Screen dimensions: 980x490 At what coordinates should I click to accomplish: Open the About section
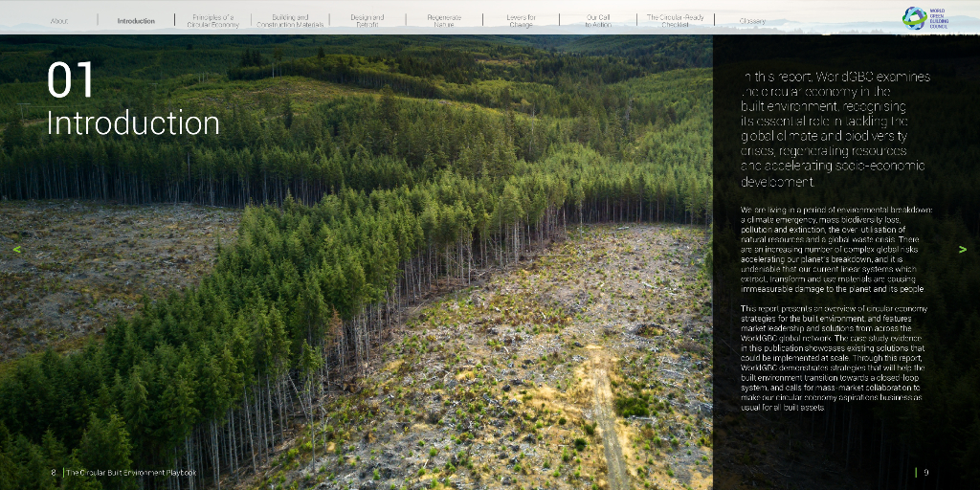59,21
